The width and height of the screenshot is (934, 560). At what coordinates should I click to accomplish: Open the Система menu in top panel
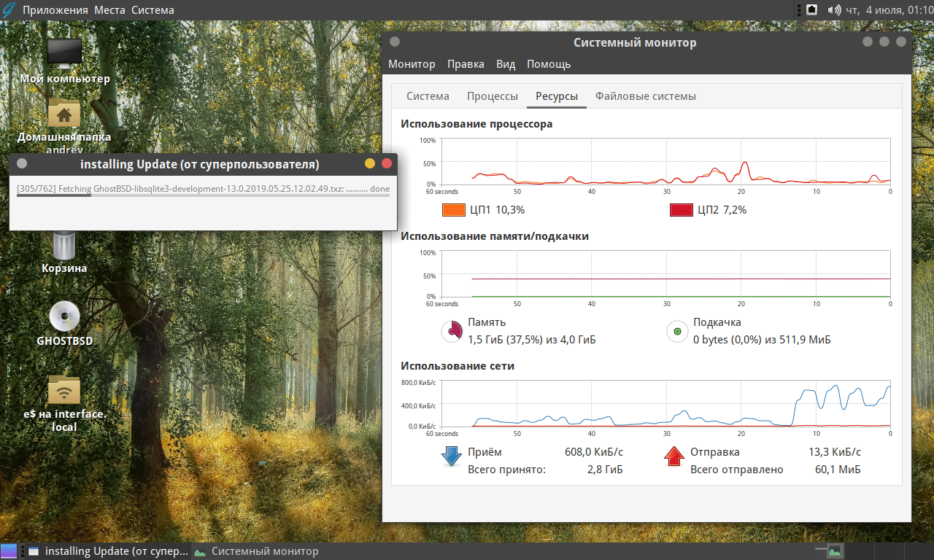coord(153,10)
